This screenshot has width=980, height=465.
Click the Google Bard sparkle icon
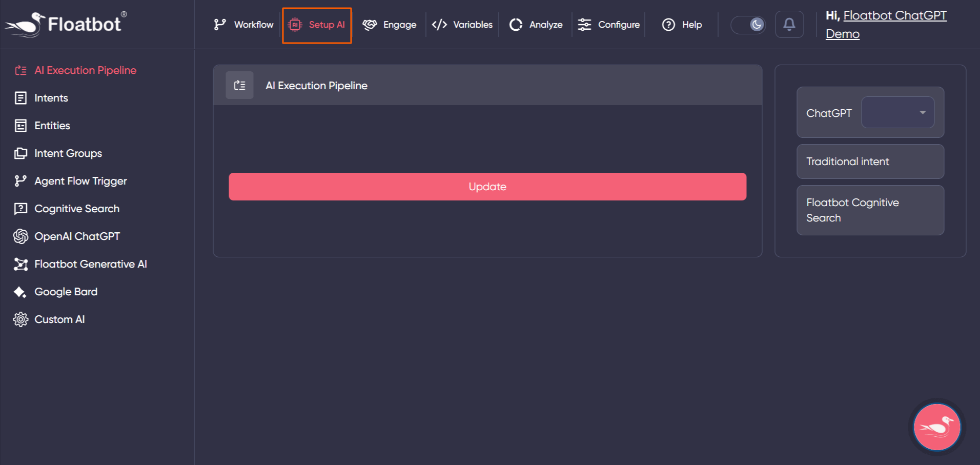21,292
